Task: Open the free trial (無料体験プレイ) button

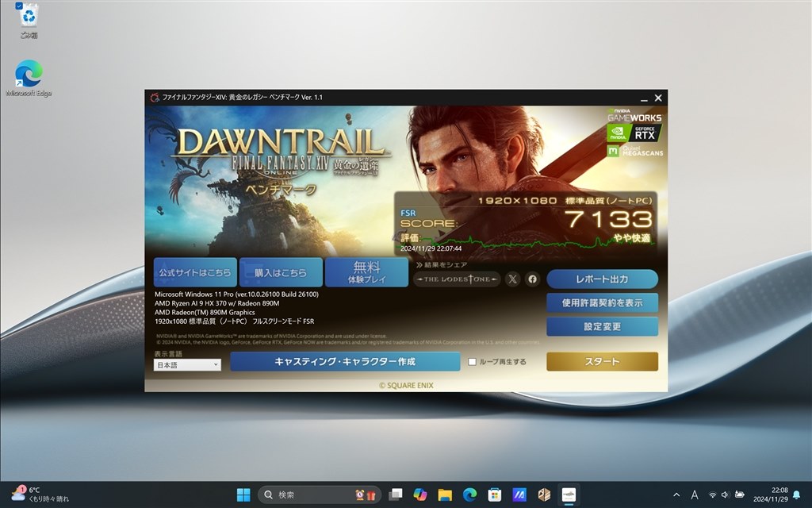Action: [x=366, y=272]
